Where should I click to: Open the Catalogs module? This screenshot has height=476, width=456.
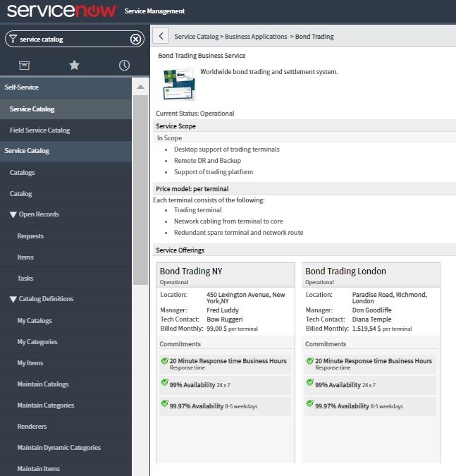click(66, 173)
